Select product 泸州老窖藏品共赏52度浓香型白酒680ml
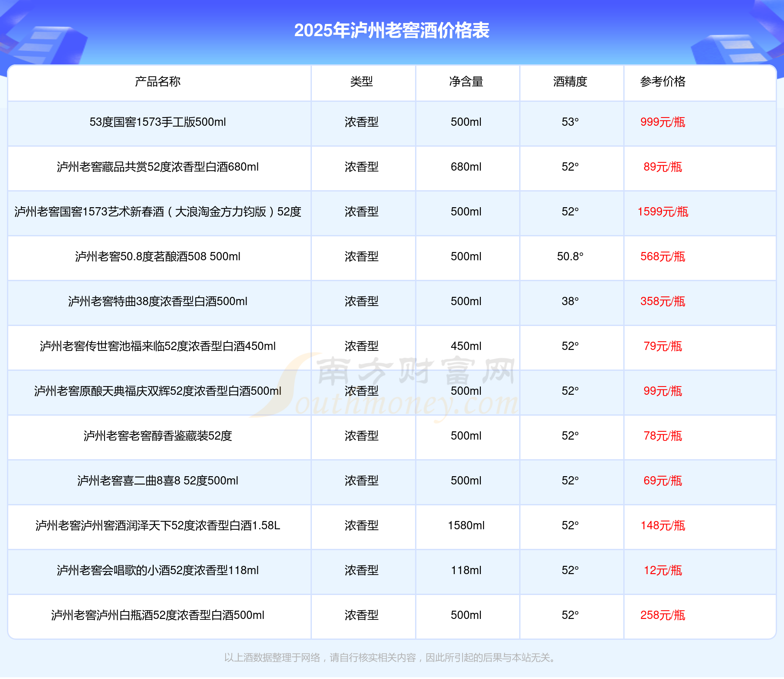 [x=158, y=167]
